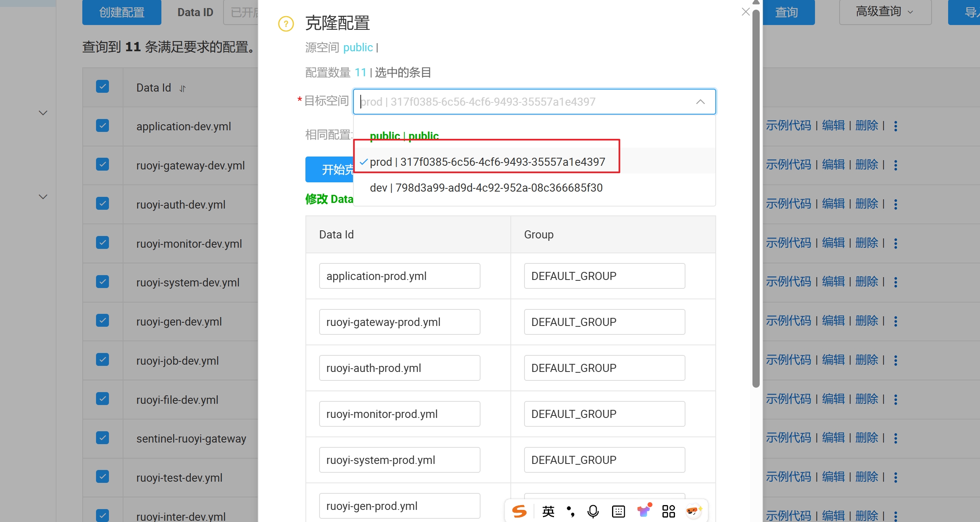The image size is (980, 522).
Task: Click the question mark help icon
Action: tap(286, 24)
